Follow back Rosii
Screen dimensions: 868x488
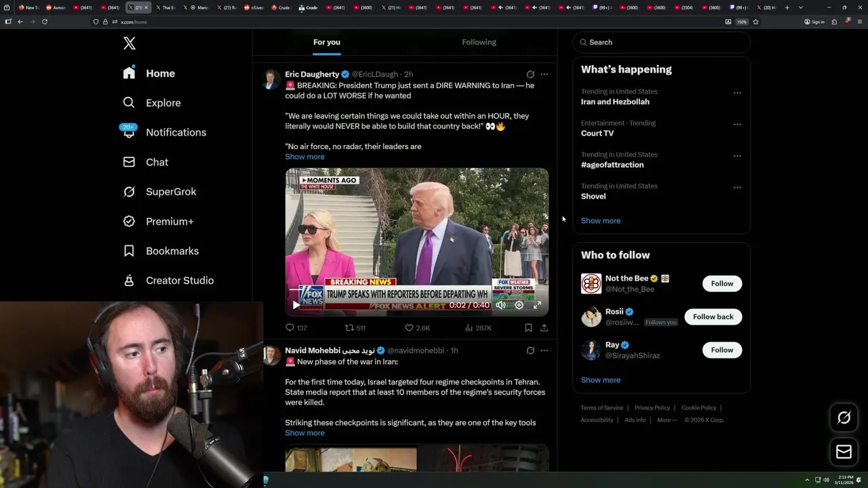point(713,317)
